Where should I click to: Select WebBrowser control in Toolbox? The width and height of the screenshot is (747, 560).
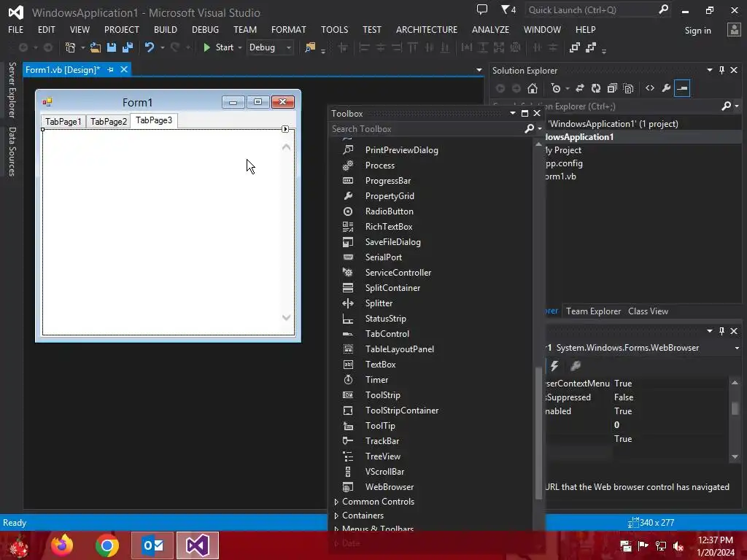(390, 486)
